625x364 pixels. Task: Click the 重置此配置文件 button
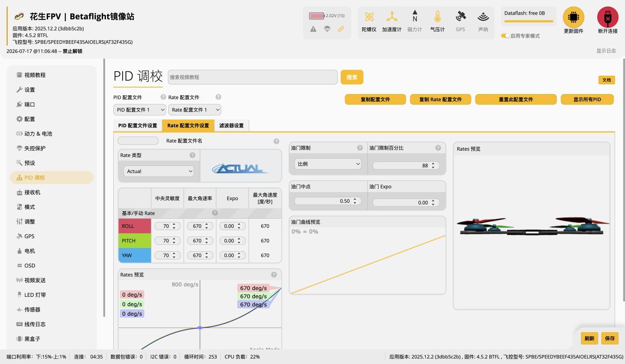pyautogui.click(x=516, y=99)
